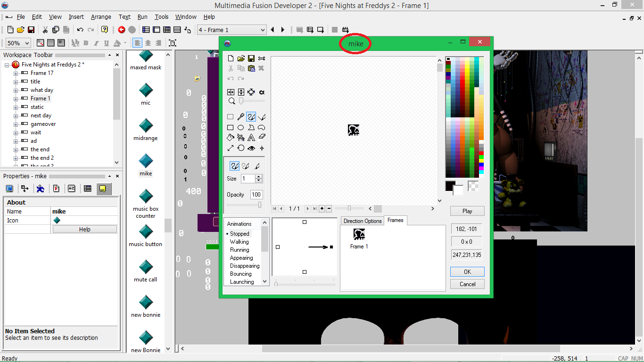Image resolution: width=644 pixels, height=362 pixels.
Task: Open the Values A-Z properties tab icon
Action: tap(72, 189)
